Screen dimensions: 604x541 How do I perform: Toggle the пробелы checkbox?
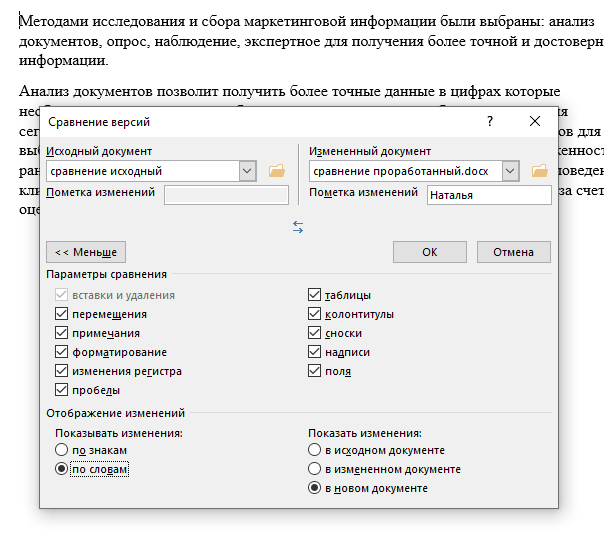coord(62,390)
